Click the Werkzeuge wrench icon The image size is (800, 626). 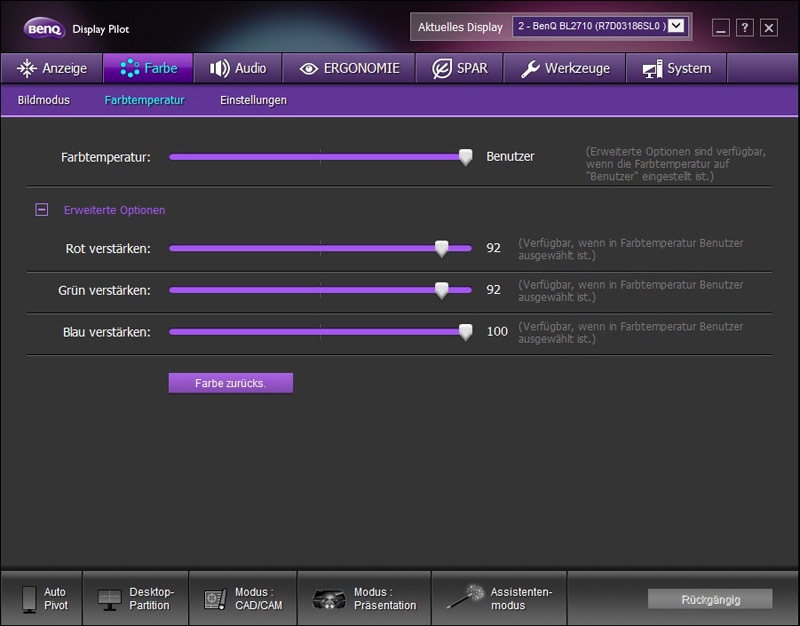(530, 68)
